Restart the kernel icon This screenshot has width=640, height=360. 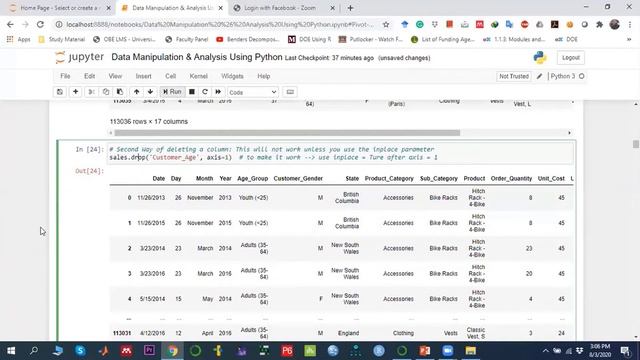click(205, 92)
